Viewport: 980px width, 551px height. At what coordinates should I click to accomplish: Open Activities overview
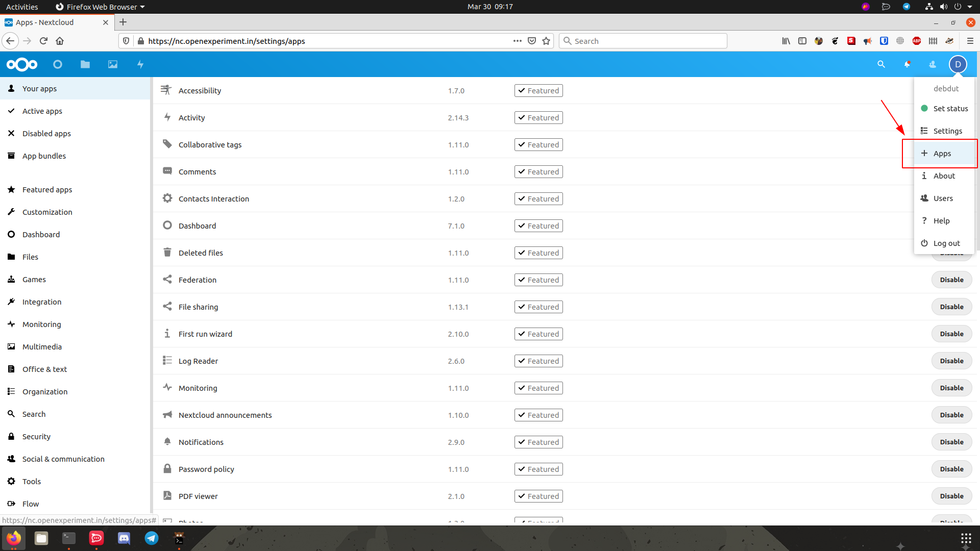click(x=22, y=7)
